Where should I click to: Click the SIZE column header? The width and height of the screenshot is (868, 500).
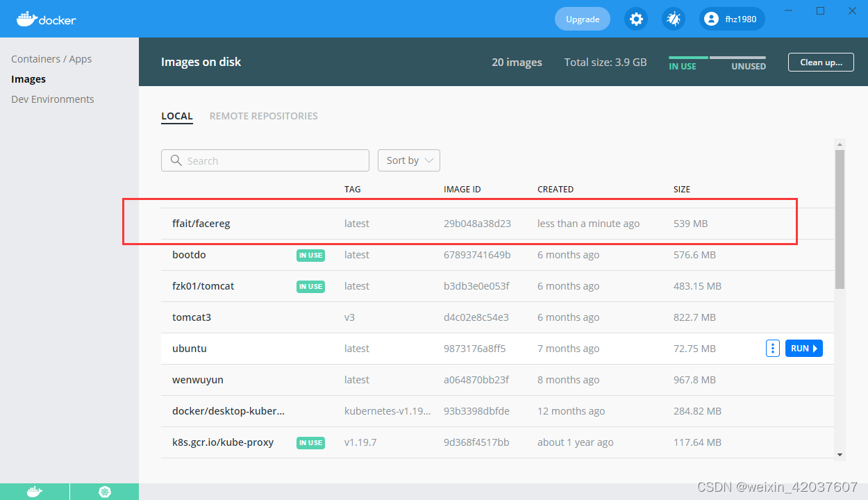(x=682, y=189)
